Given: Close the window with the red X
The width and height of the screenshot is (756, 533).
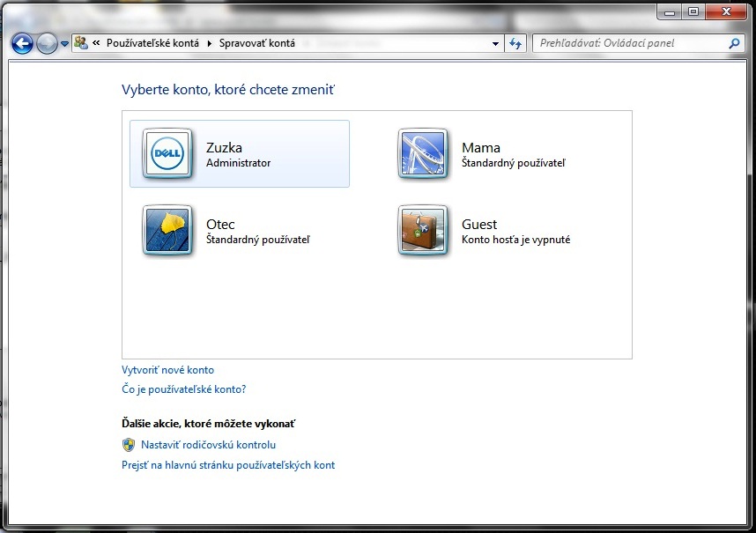Looking at the screenshot, I should [727, 11].
